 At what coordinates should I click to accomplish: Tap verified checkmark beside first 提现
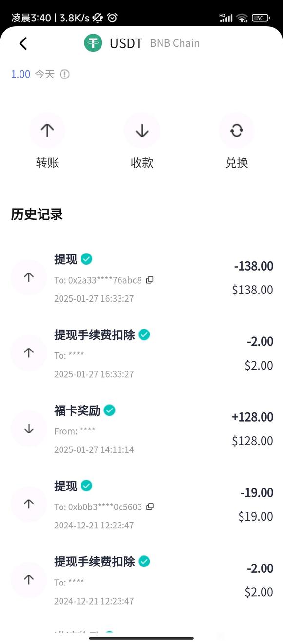[x=86, y=259]
